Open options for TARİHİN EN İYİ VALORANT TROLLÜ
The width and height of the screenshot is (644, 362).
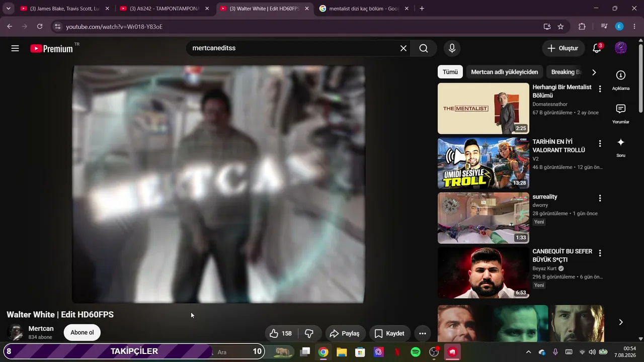pyautogui.click(x=600, y=144)
